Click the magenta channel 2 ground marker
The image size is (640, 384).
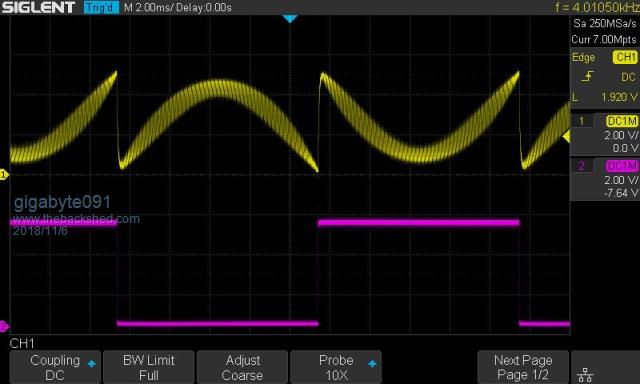tap(4, 326)
